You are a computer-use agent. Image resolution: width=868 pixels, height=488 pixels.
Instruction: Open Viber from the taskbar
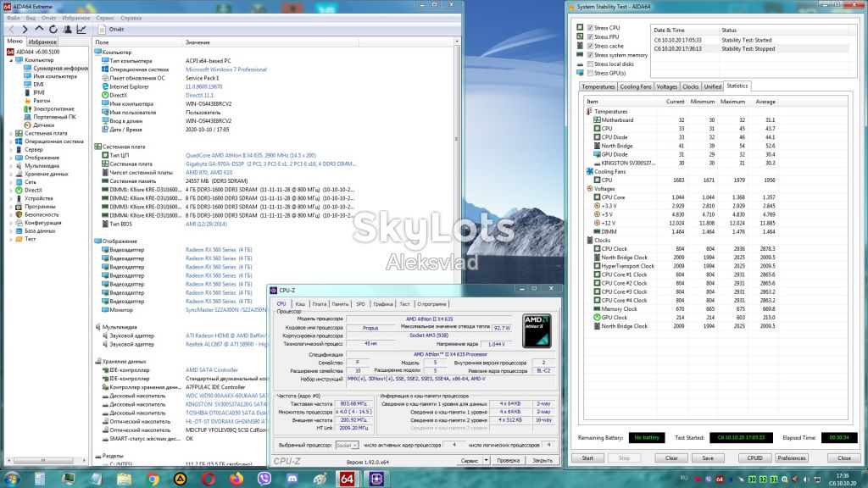pyautogui.click(x=264, y=479)
